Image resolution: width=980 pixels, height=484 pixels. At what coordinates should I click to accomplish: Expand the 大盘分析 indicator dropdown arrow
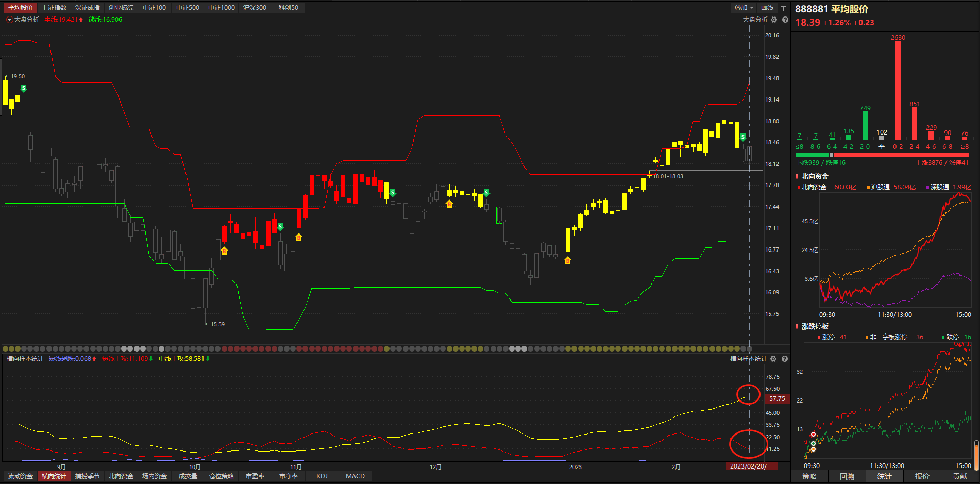(x=9, y=20)
